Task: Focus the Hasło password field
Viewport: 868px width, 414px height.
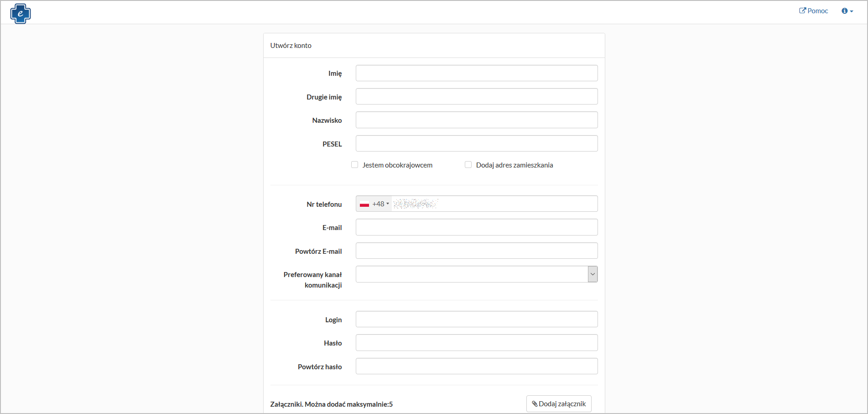Action: pos(476,343)
